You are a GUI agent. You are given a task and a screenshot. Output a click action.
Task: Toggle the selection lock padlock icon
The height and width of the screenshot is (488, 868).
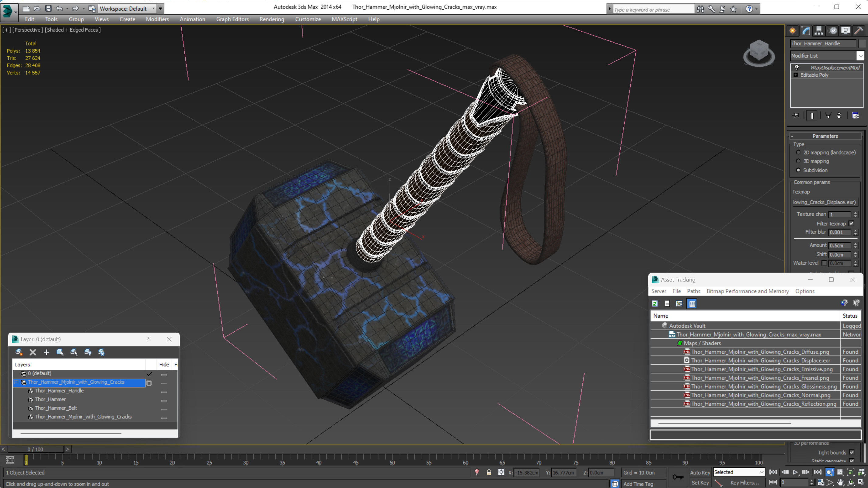[489, 472]
